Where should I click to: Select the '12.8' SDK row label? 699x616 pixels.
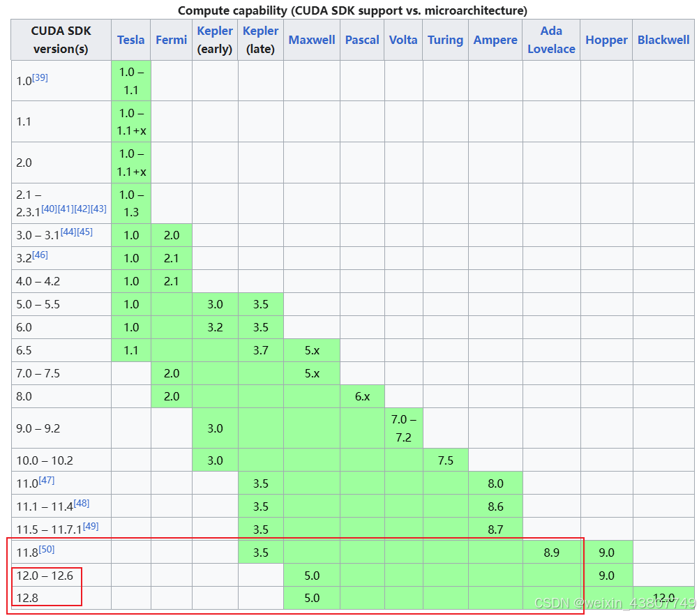(x=27, y=598)
